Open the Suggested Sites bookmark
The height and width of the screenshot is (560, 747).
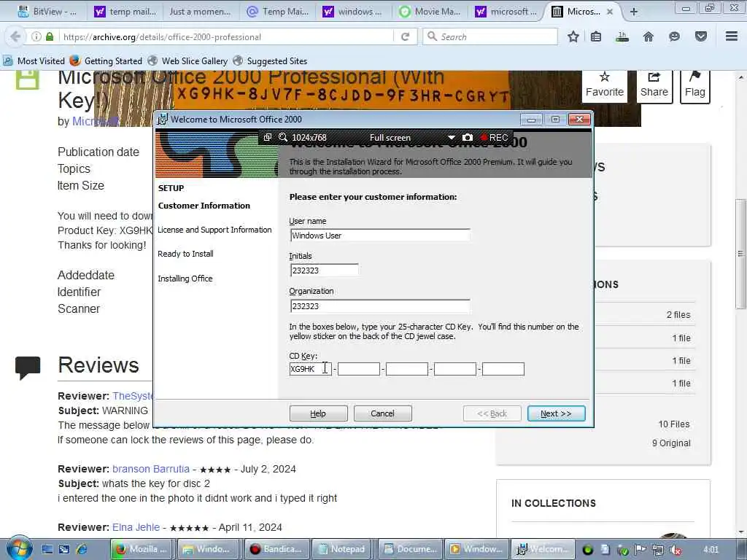tap(270, 61)
